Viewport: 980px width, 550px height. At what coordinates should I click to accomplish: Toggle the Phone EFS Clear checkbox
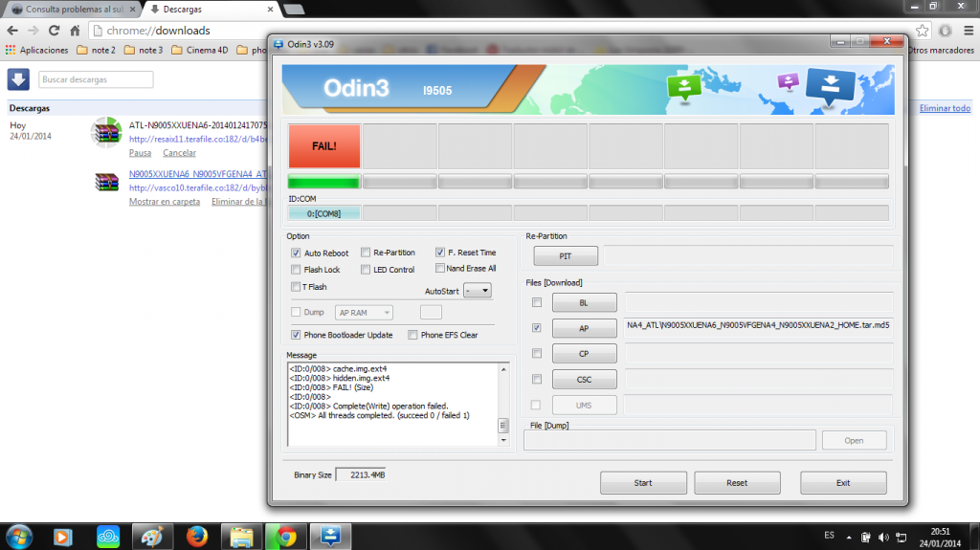[412, 335]
